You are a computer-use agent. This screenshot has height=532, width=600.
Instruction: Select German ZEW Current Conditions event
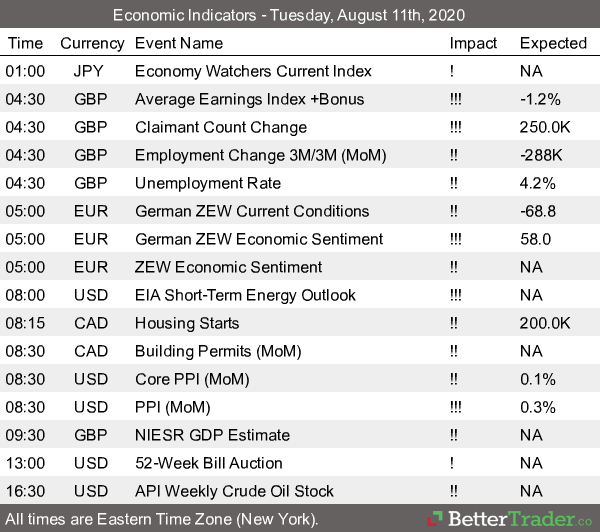pos(251,211)
